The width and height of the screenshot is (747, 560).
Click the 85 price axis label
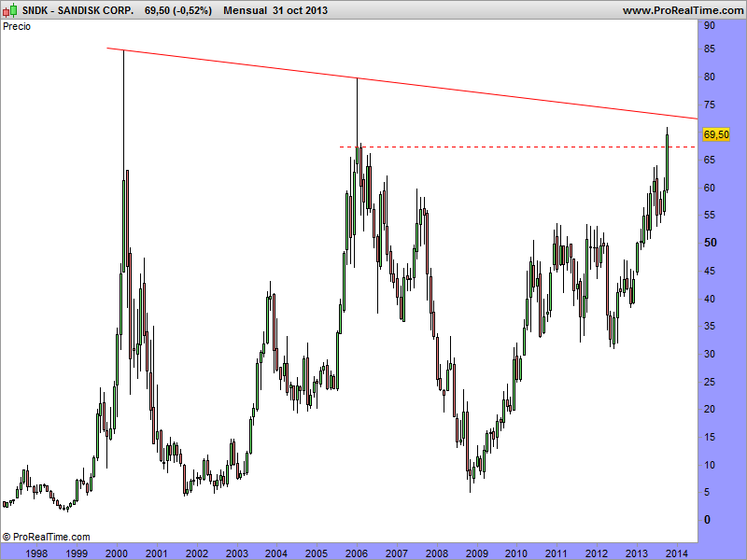(x=710, y=49)
